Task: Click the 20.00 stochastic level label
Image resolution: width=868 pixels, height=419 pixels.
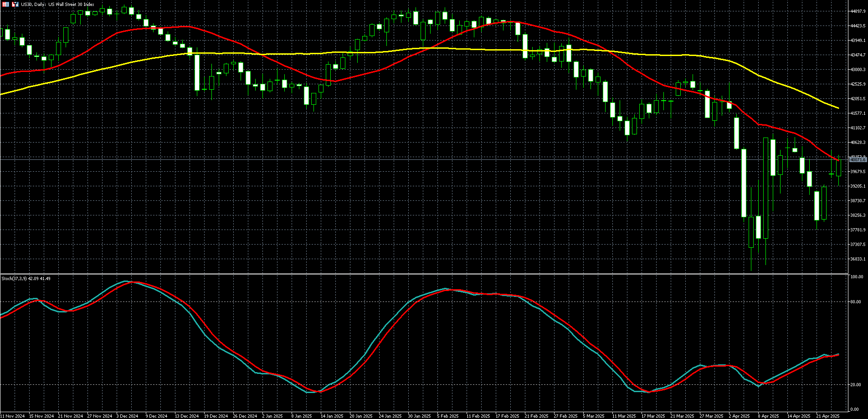Action: 856,385
